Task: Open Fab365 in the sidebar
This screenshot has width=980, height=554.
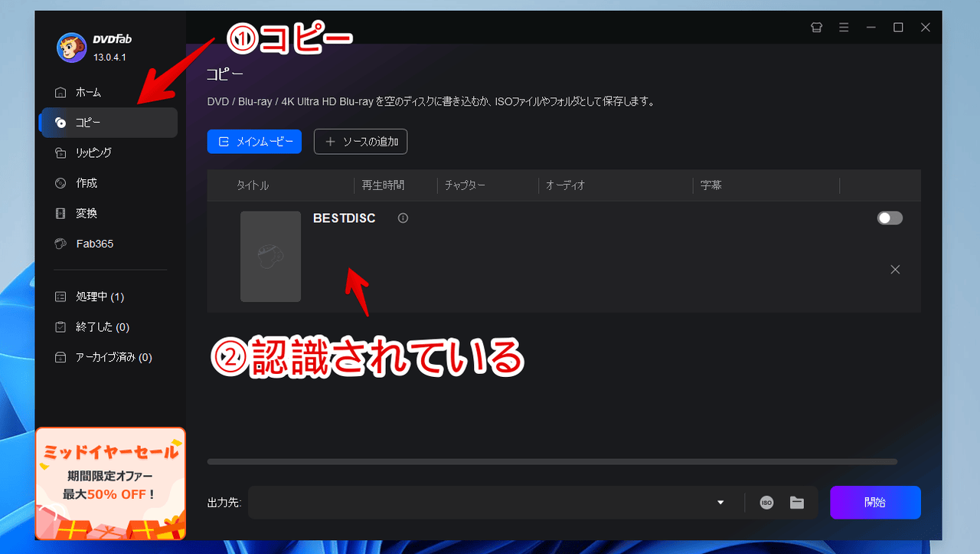Action: click(108, 244)
